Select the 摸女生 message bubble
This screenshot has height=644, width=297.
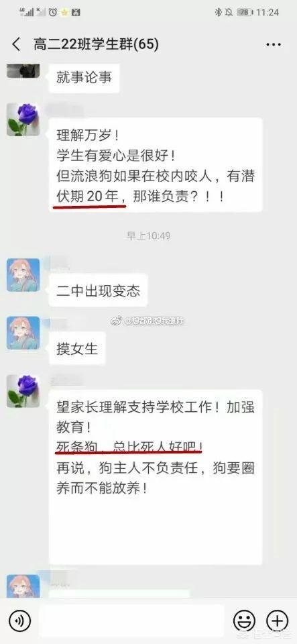77,348
